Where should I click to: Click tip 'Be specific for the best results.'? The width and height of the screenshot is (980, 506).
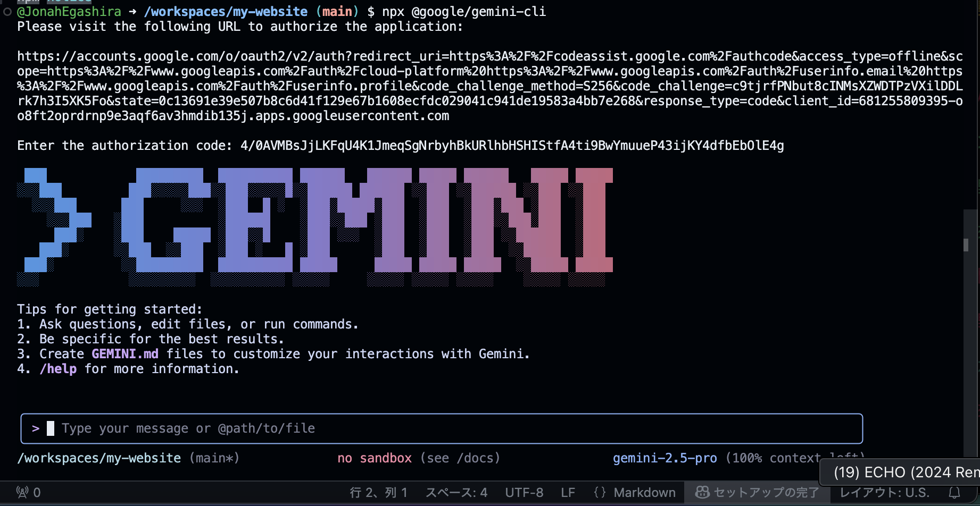[x=162, y=339]
